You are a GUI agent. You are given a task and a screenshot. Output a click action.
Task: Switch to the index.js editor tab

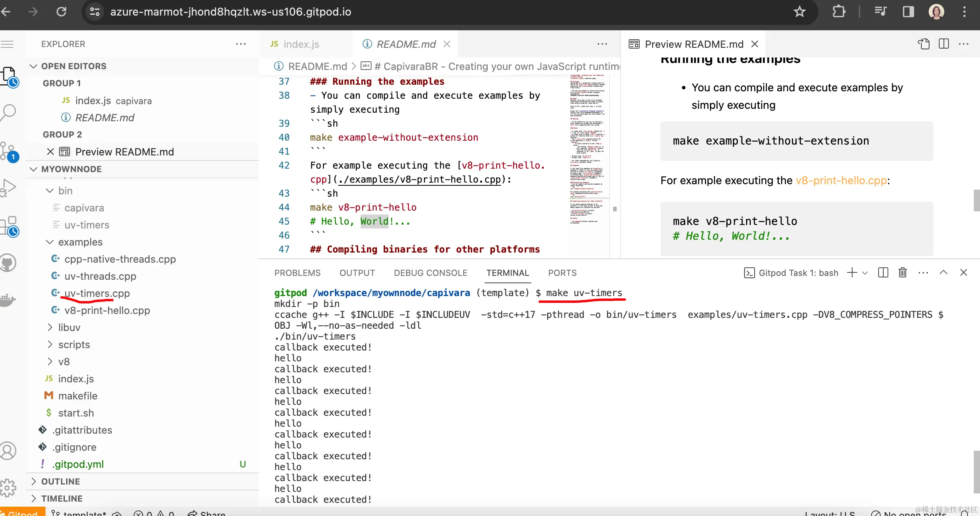click(x=301, y=44)
